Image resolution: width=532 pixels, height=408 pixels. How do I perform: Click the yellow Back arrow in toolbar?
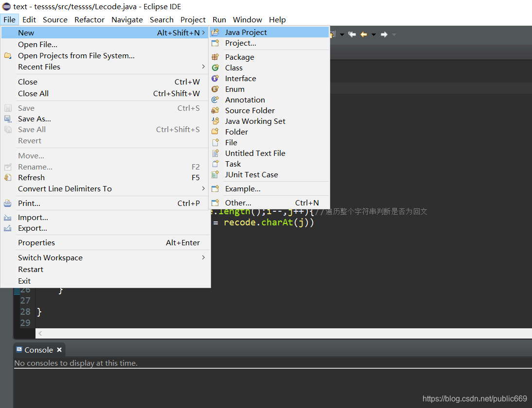364,34
